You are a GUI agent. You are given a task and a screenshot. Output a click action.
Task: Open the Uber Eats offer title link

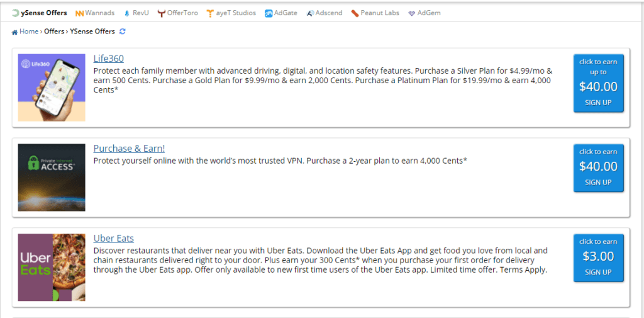114,239
